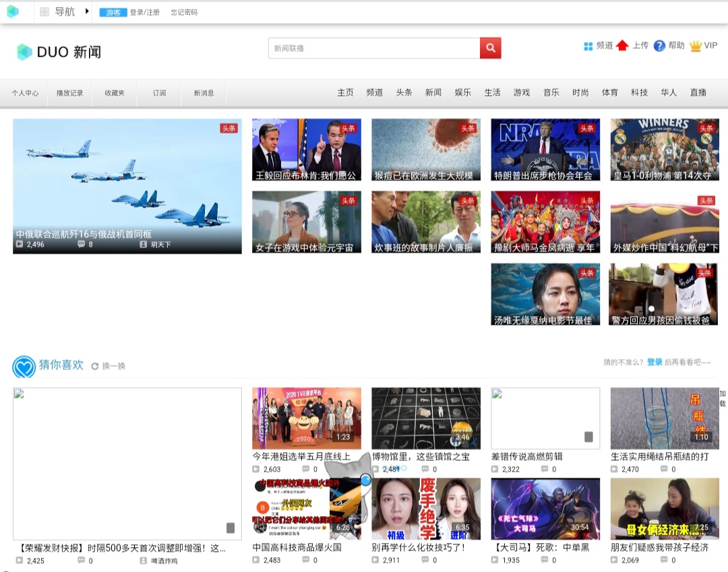Click the 登录/注册 link
Image resolution: width=728 pixels, height=572 pixels.
coord(144,13)
